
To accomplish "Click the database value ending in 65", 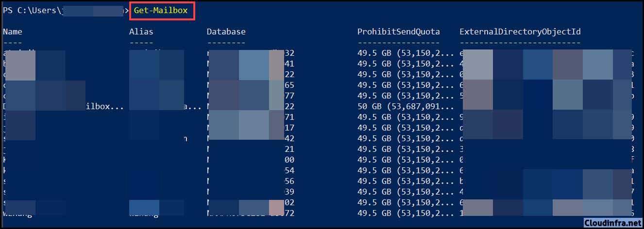I will [x=251, y=85].
